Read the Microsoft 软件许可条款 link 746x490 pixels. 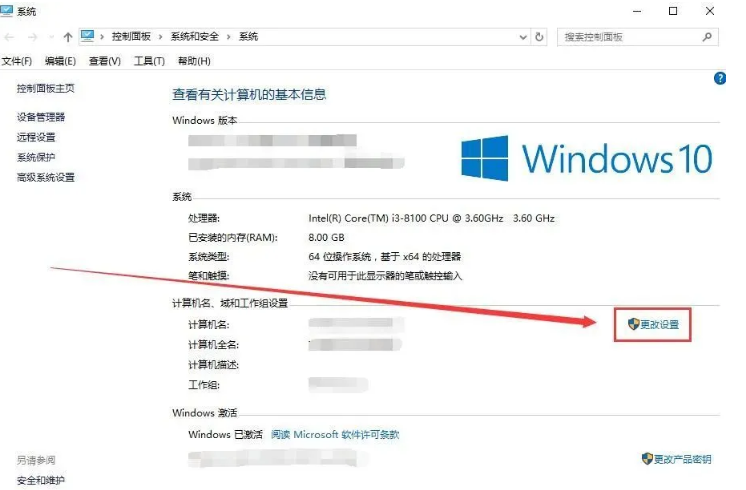335,434
